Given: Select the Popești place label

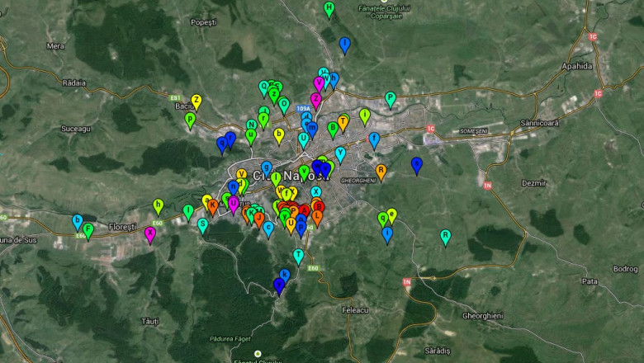Looking at the screenshot, I should 204,22.
